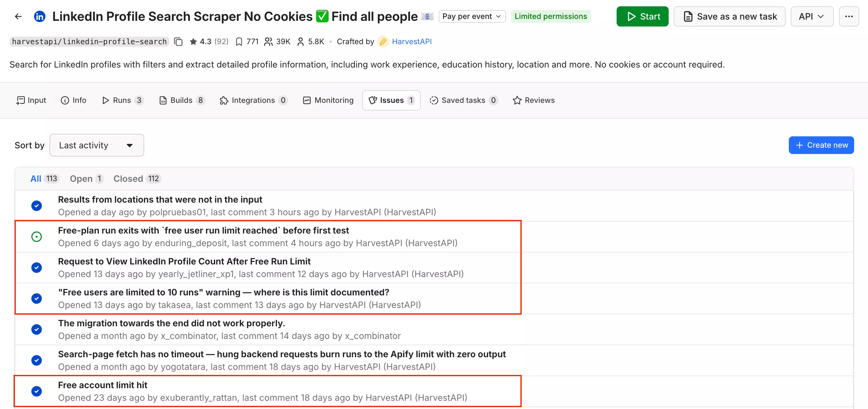The height and width of the screenshot is (409, 868).
Task: Go back using the left arrow icon
Action: [18, 16]
